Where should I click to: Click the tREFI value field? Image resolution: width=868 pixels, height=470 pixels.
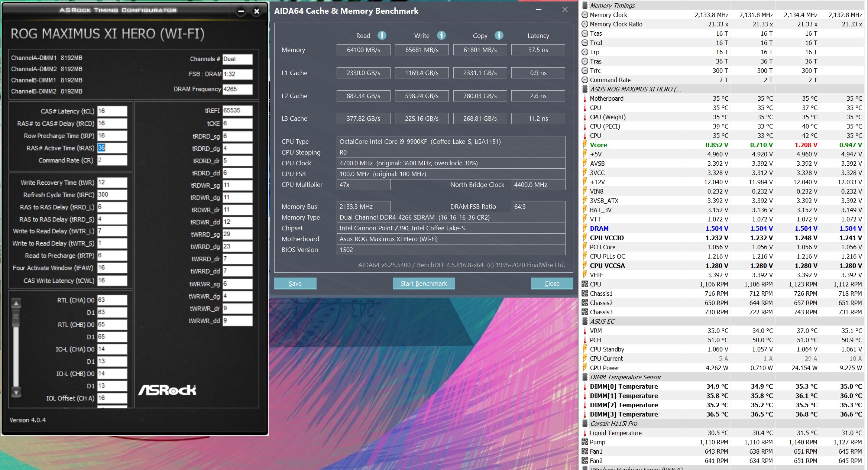point(237,110)
